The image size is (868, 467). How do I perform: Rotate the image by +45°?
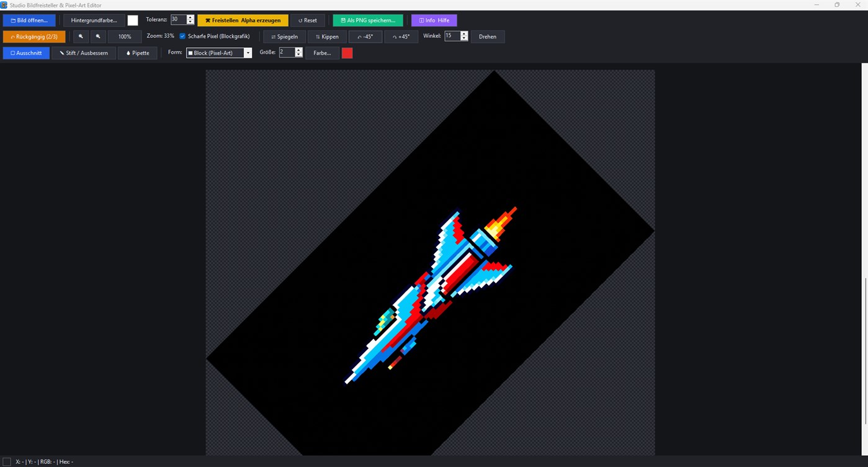pos(401,37)
